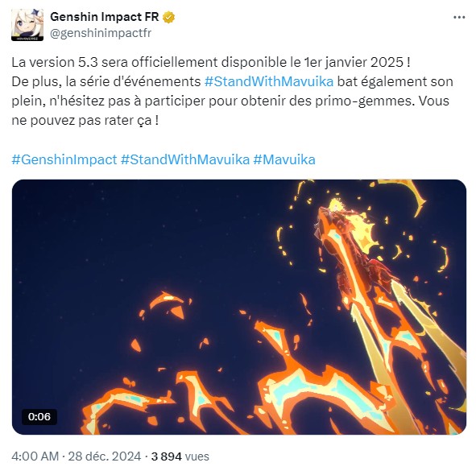Open the #GenshinImpact hashtag
476x475 pixels.
[x=64, y=159]
